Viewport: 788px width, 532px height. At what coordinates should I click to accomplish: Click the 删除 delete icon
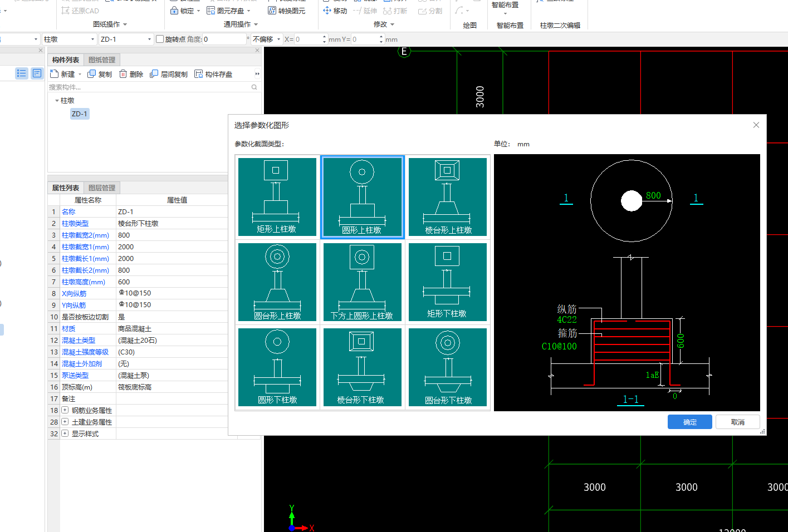123,74
